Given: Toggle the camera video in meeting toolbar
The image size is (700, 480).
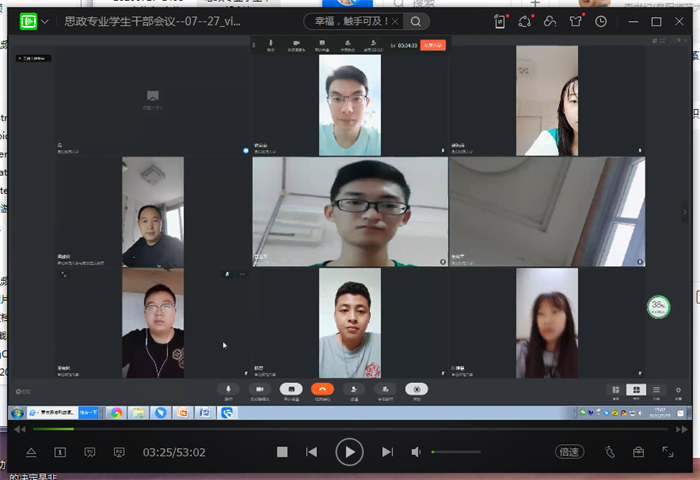Looking at the screenshot, I should (259, 389).
